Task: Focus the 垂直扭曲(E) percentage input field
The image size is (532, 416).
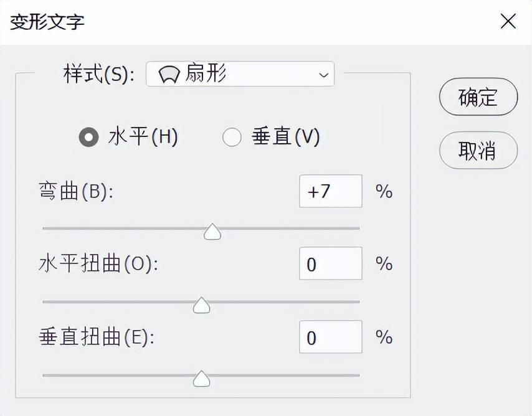Action: click(330, 337)
